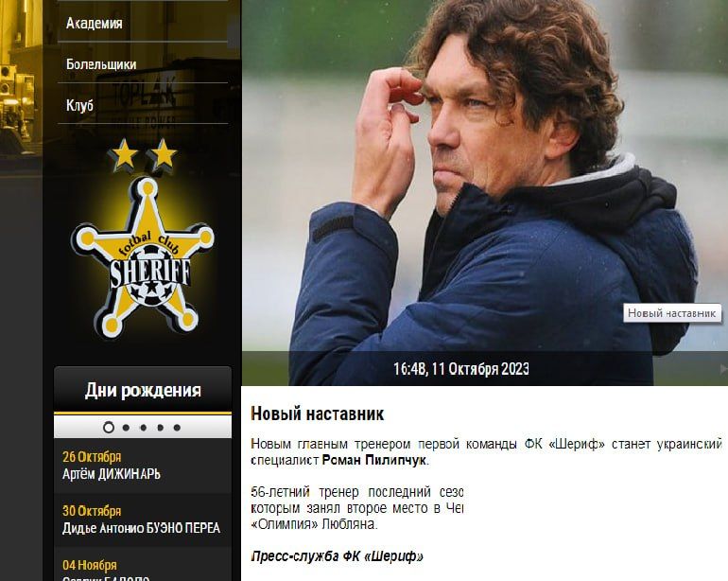Click the 16:48, 11 Октября 2023 caption
728x581 pixels.
461,369
